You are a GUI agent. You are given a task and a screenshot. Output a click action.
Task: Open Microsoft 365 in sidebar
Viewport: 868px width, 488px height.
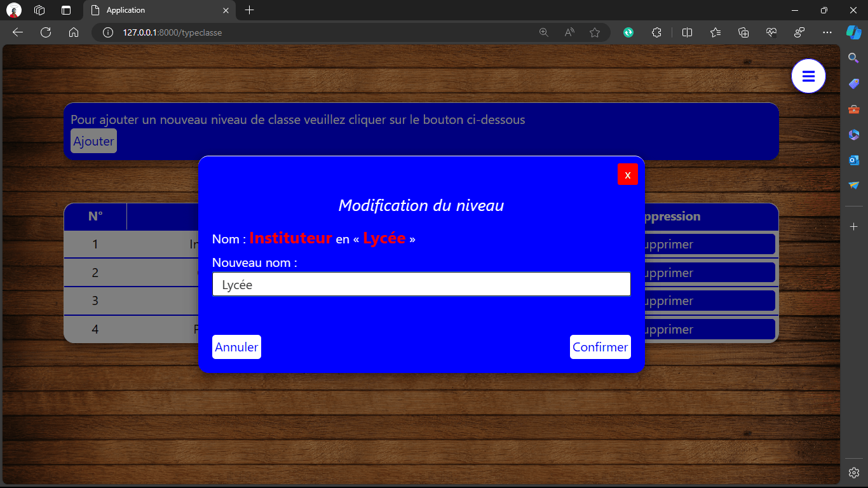(x=854, y=135)
